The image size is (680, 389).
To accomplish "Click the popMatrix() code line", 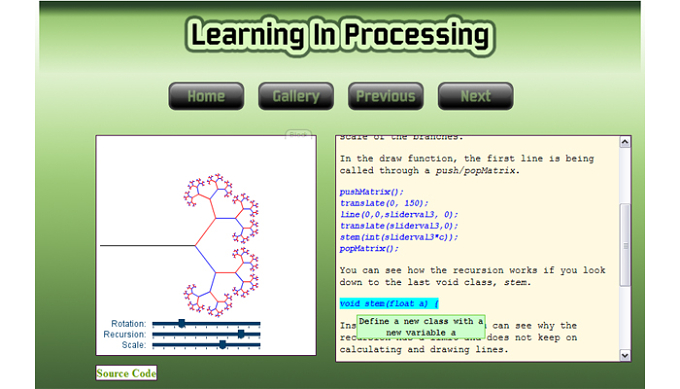I will tap(369, 248).
